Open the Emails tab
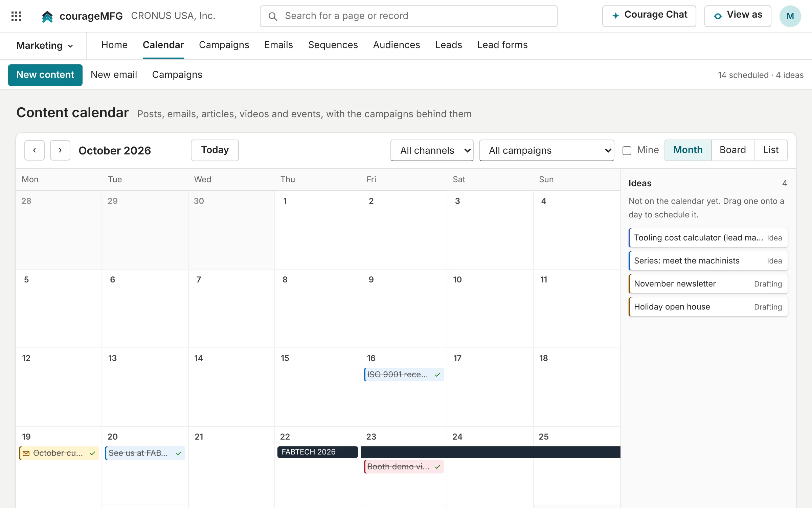The image size is (812, 508). click(278, 45)
